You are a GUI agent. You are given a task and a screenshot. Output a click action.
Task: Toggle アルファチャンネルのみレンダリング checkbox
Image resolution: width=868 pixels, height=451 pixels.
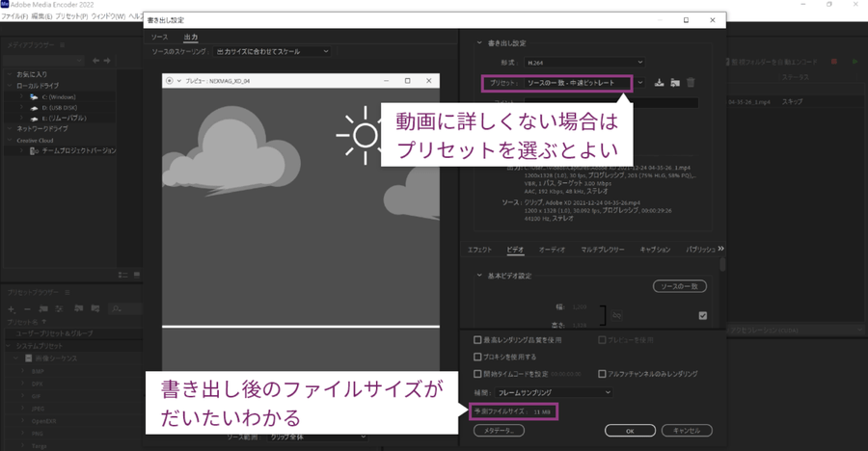[x=602, y=374]
